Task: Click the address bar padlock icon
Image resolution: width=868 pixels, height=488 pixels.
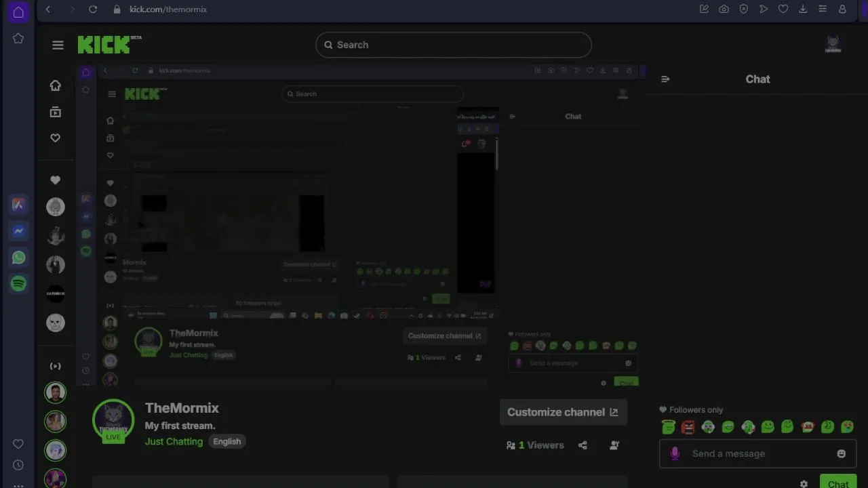Action: click(x=117, y=9)
